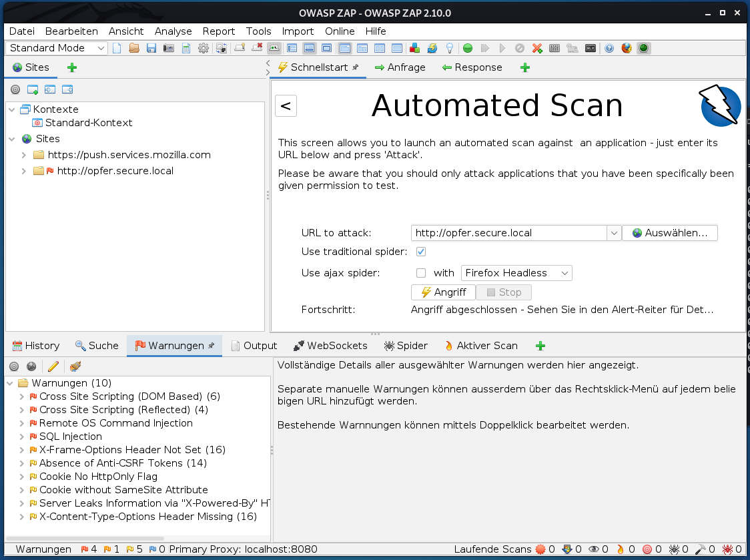The width and height of the screenshot is (750, 560).
Task: Expand the SQL Injection warning node
Action: click(x=23, y=437)
